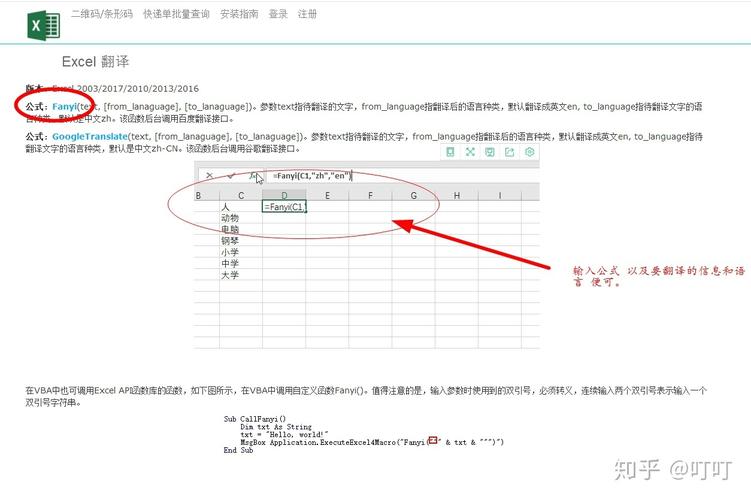Click the Dim txt As String code line
Screen dimensions: 751x500
pyautogui.click(x=275, y=426)
